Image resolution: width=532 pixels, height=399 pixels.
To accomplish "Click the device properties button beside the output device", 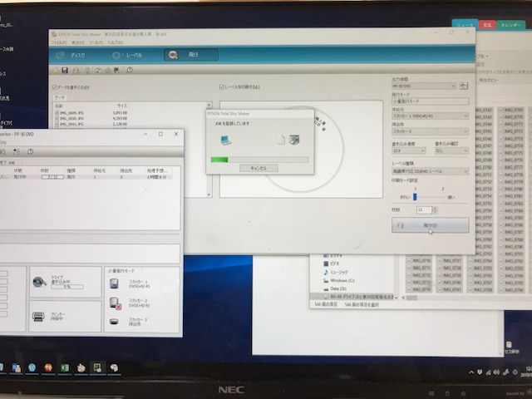I will [464, 86].
